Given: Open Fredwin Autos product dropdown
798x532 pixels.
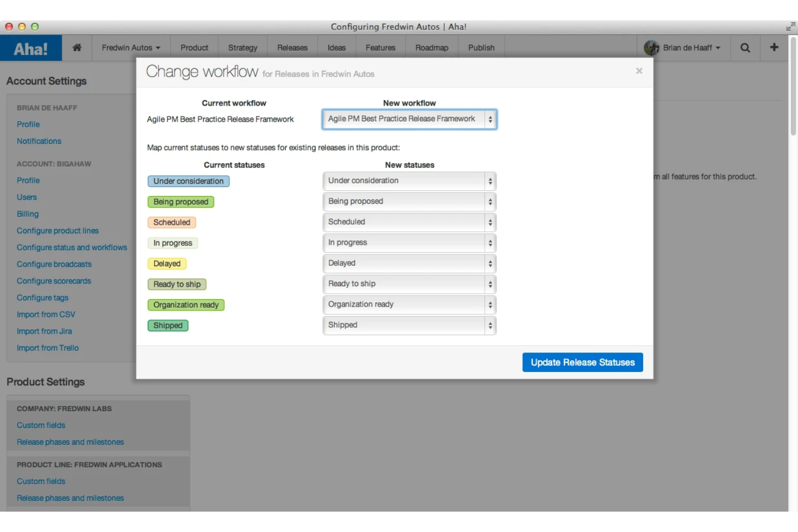Looking at the screenshot, I should tap(131, 47).
